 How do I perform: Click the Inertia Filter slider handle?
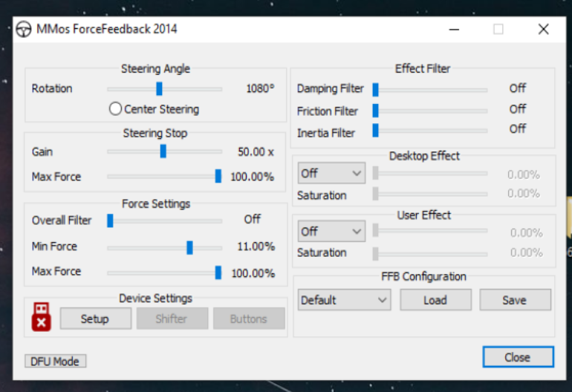(x=375, y=131)
